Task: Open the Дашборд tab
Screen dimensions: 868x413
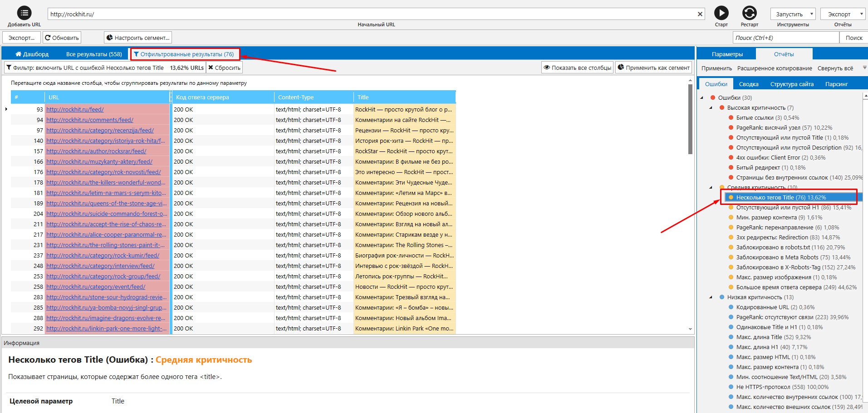Action: tap(32, 54)
